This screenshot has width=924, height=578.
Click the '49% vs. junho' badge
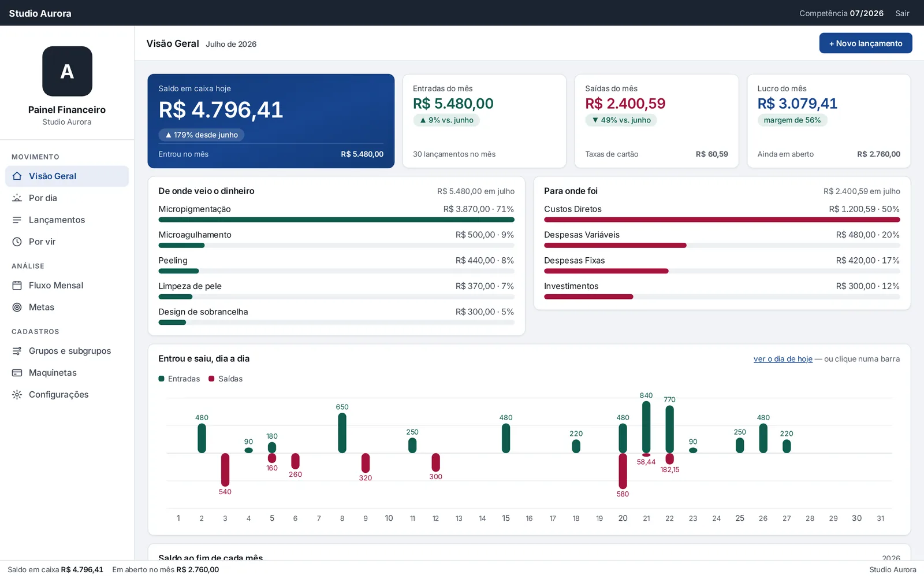(621, 120)
